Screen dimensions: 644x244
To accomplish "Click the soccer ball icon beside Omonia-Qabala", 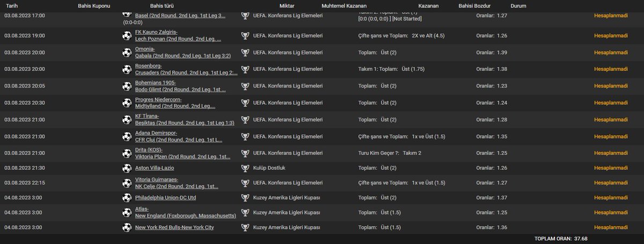I will [x=127, y=53].
